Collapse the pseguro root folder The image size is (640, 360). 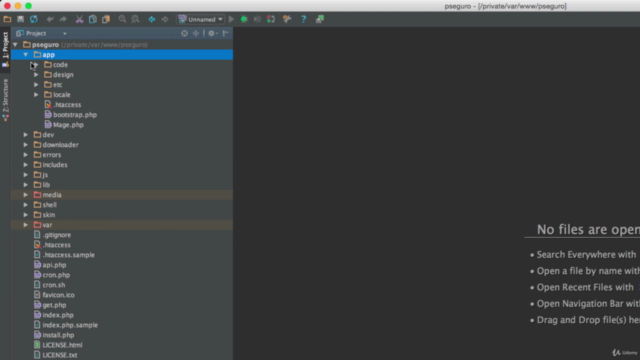click(16, 44)
